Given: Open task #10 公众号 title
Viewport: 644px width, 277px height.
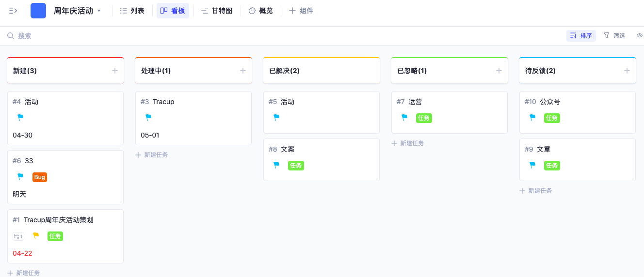Looking at the screenshot, I should (x=550, y=102).
